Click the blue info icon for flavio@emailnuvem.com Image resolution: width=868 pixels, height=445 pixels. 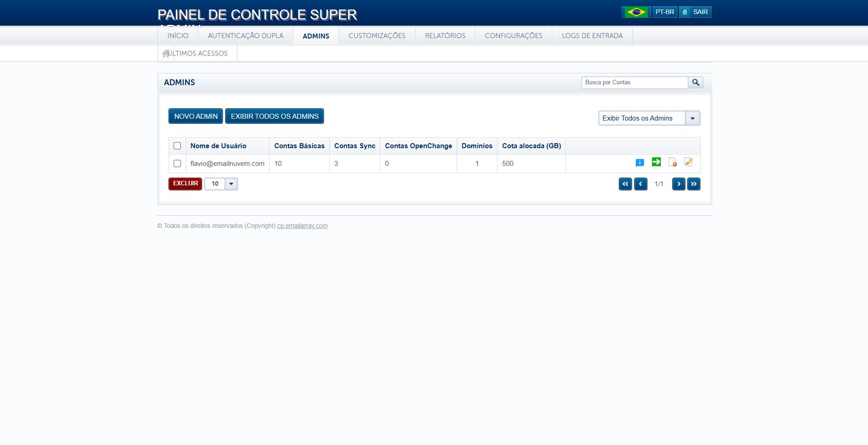[640, 163]
